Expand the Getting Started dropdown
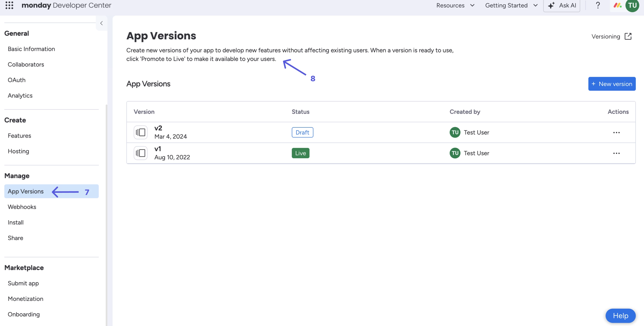 pyautogui.click(x=511, y=5)
